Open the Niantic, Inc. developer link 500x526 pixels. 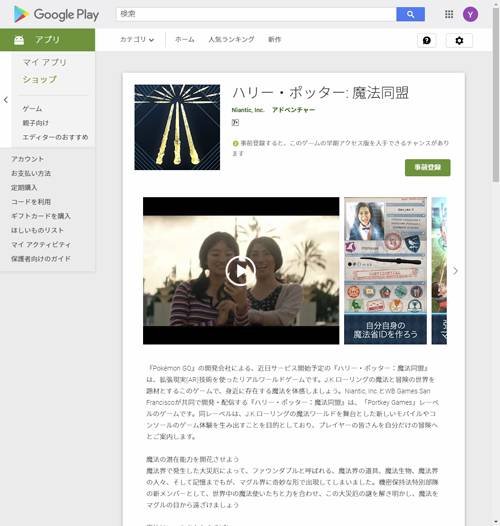(x=248, y=110)
